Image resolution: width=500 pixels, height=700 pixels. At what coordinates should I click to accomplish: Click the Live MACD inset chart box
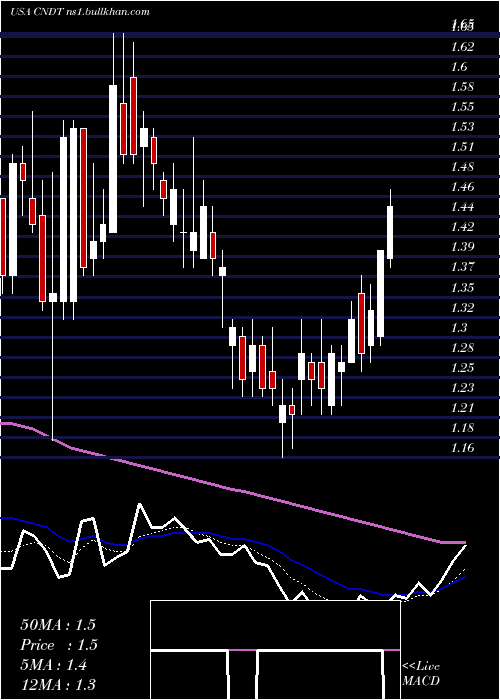pyautogui.click(x=275, y=650)
